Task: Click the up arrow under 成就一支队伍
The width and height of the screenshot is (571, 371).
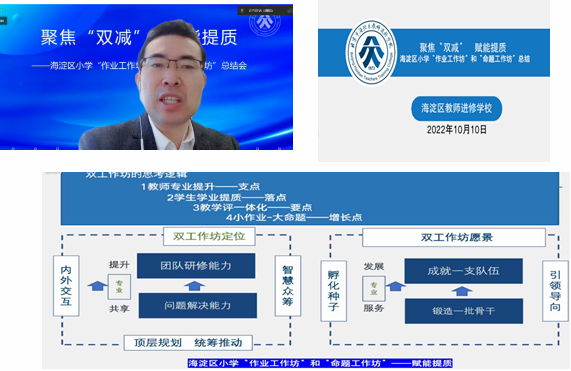Action: [462, 291]
